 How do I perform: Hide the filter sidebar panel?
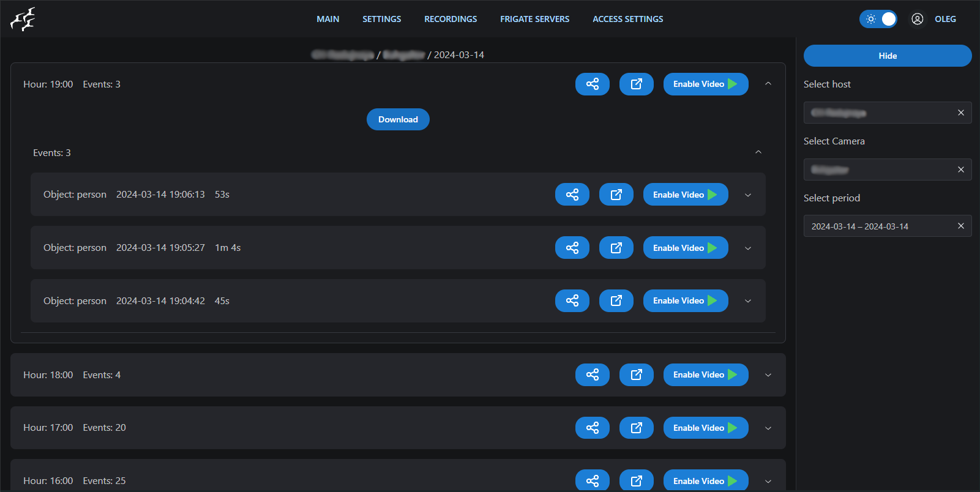pyautogui.click(x=887, y=56)
